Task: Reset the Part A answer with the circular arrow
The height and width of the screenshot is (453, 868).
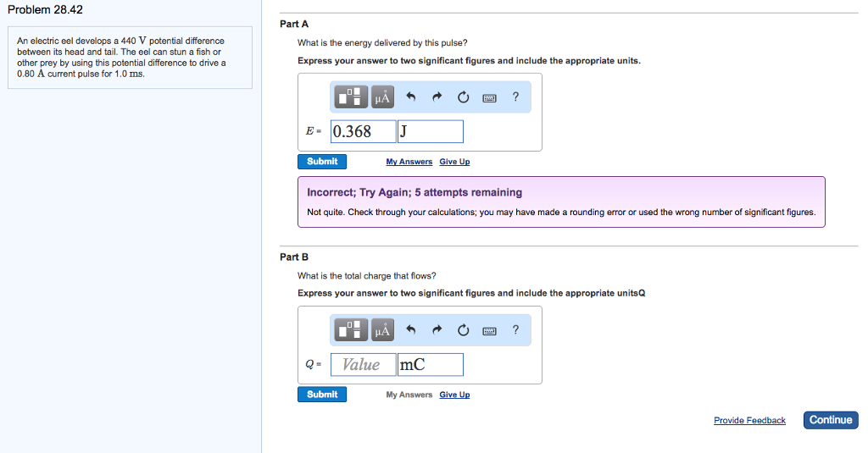Action: pyautogui.click(x=463, y=97)
